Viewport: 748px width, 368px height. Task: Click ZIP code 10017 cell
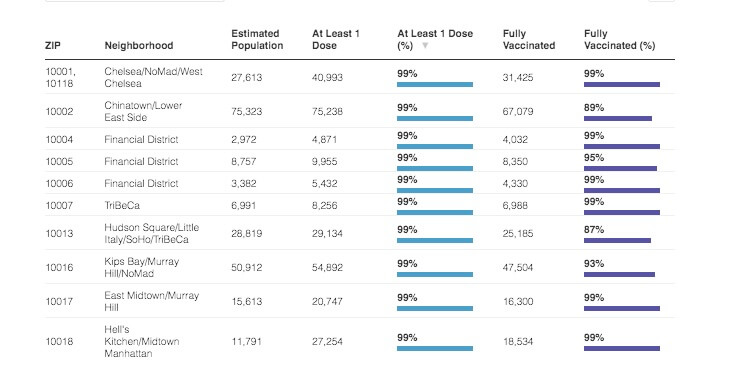point(59,302)
